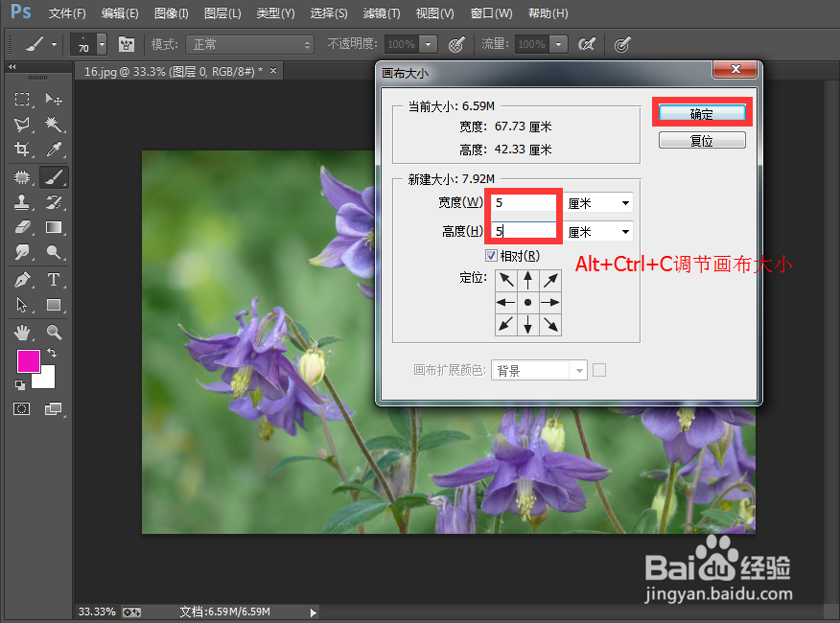This screenshot has width=840, height=623.
Task: Open the width unit (厘米) dropdown
Action: click(599, 203)
